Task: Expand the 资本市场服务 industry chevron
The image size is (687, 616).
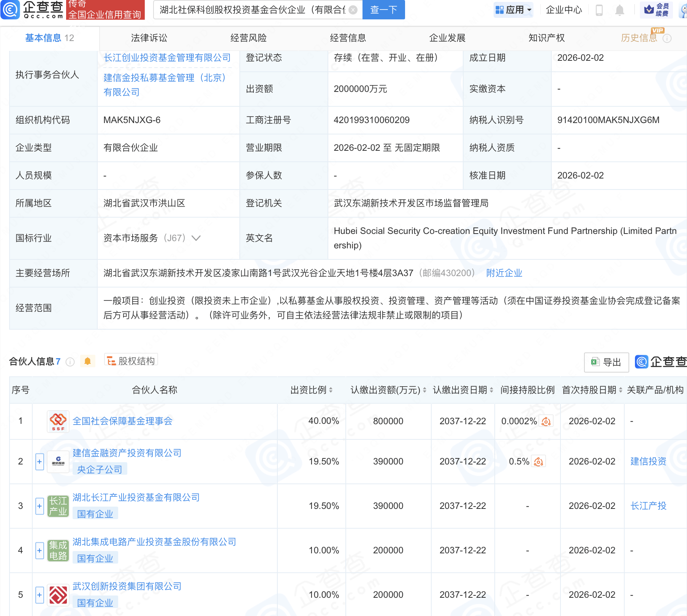Action: (196, 238)
